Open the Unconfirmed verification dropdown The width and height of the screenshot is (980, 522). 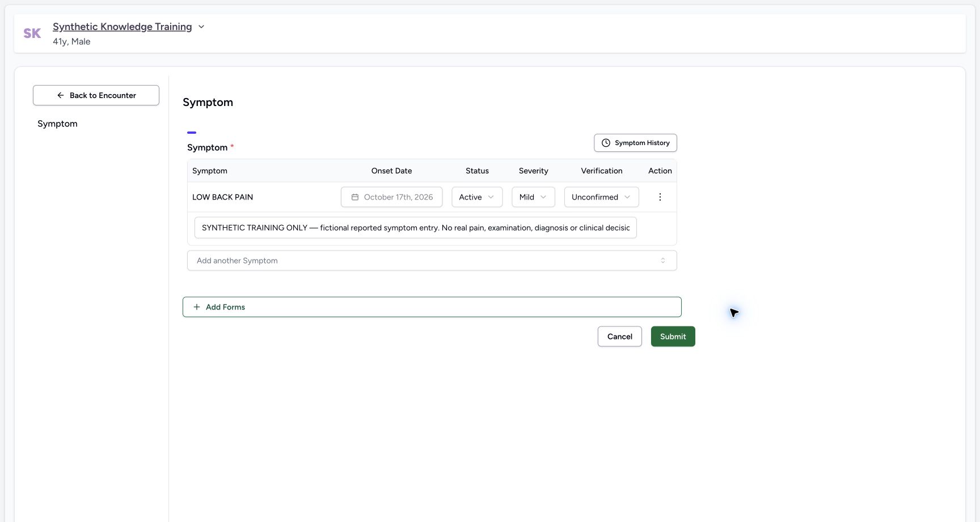[601, 197]
